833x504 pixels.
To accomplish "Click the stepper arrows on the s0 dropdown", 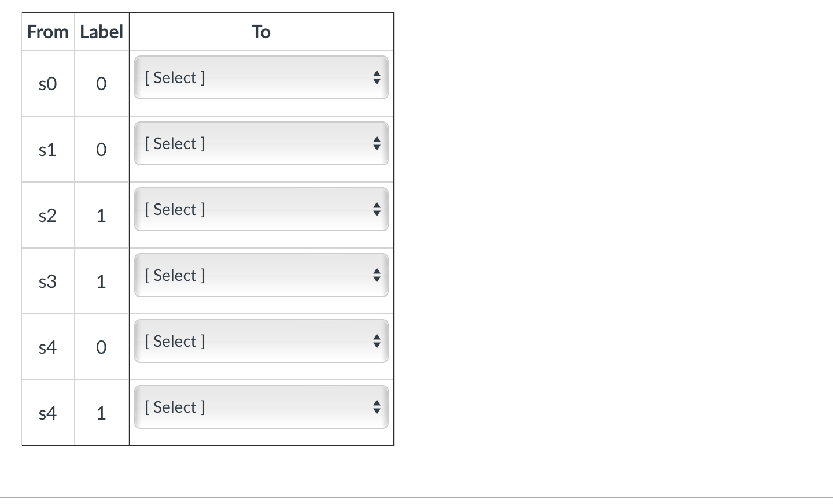I will [x=376, y=77].
